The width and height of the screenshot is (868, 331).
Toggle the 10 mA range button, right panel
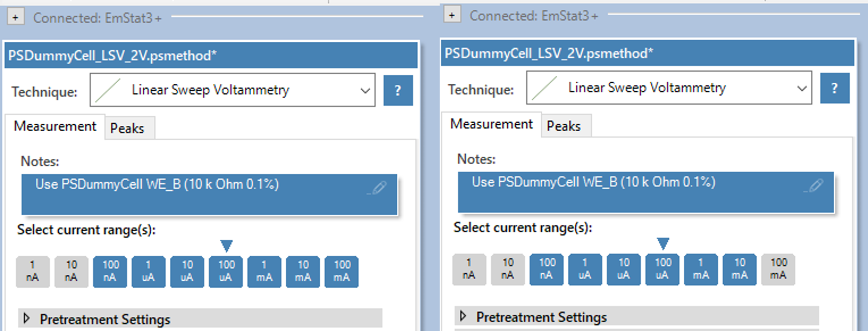tap(739, 269)
